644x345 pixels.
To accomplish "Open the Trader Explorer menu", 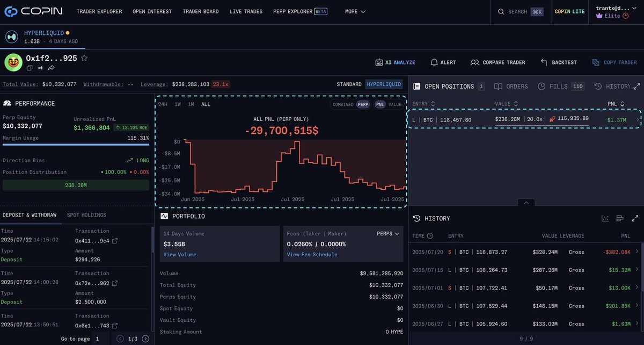I will click(99, 11).
